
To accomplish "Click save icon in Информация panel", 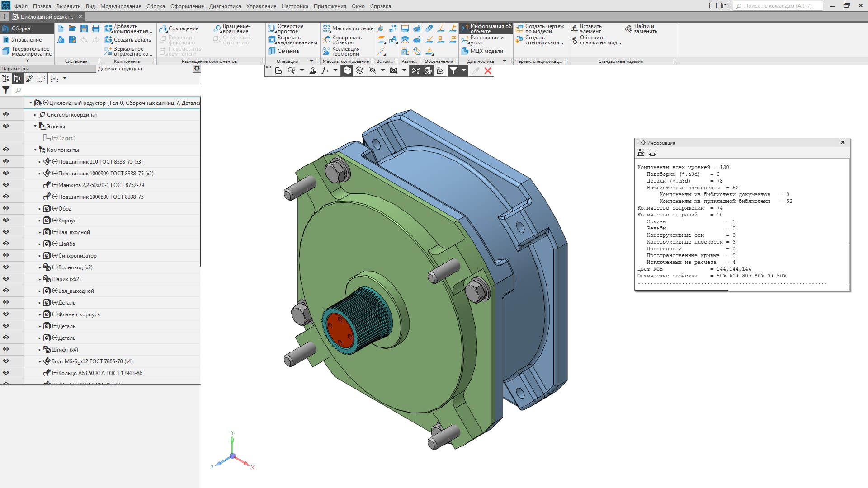I will (641, 153).
